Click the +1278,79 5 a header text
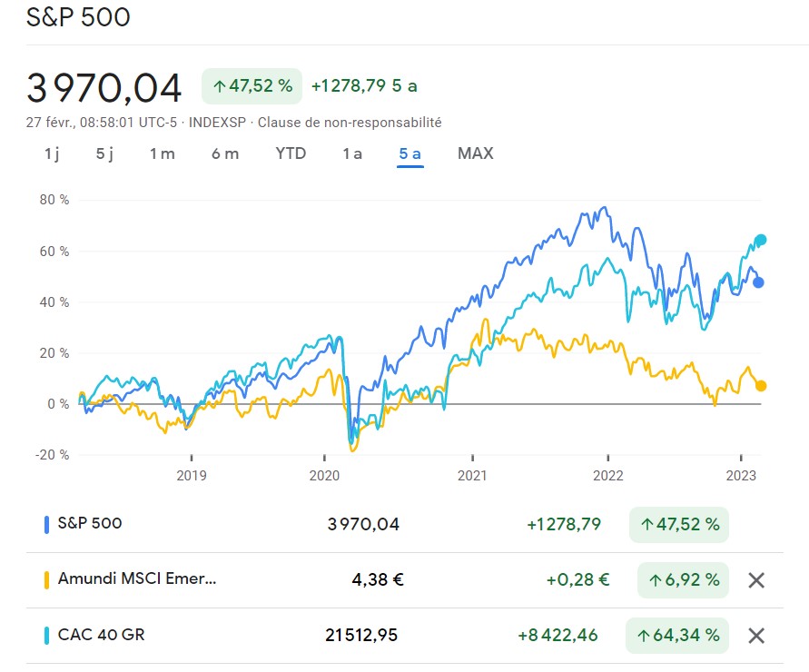Screen dimensions: 809x672 (364, 85)
